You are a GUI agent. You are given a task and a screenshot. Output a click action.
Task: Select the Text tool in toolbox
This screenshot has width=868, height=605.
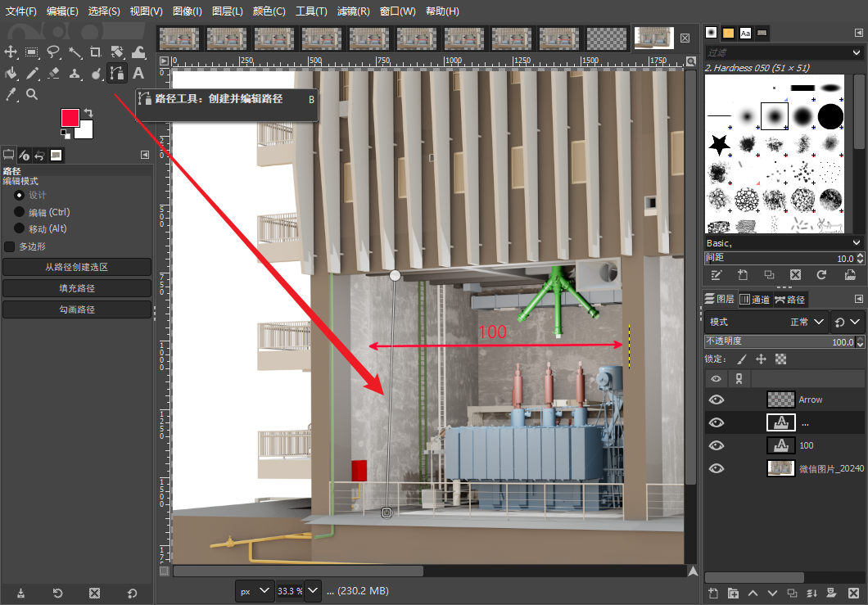(x=138, y=74)
